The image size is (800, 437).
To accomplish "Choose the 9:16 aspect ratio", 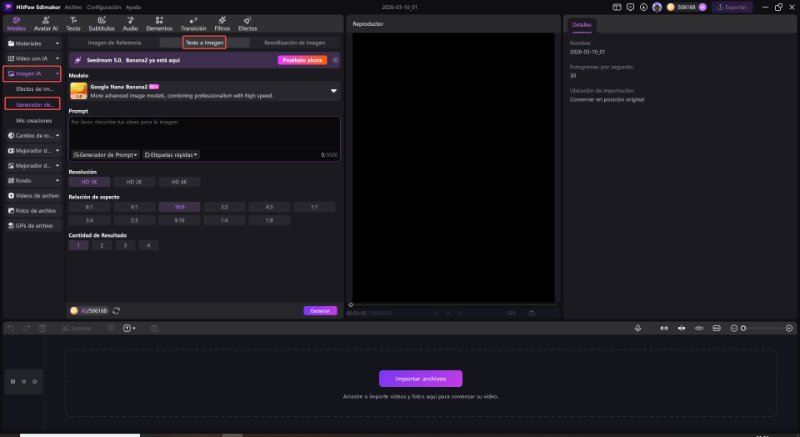I will (179, 220).
